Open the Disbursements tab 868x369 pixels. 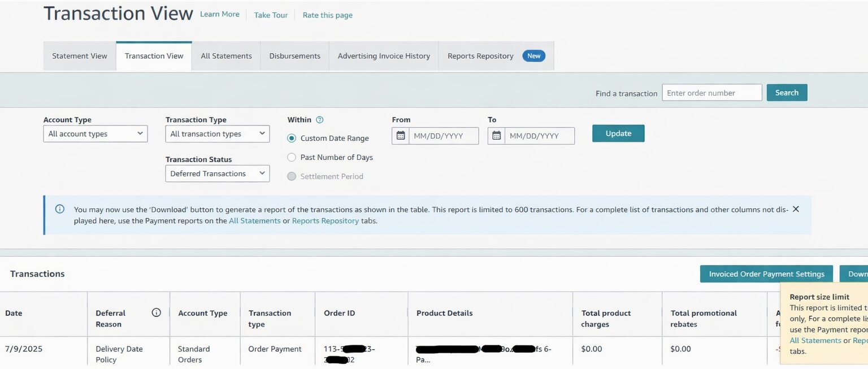[294, 56]
